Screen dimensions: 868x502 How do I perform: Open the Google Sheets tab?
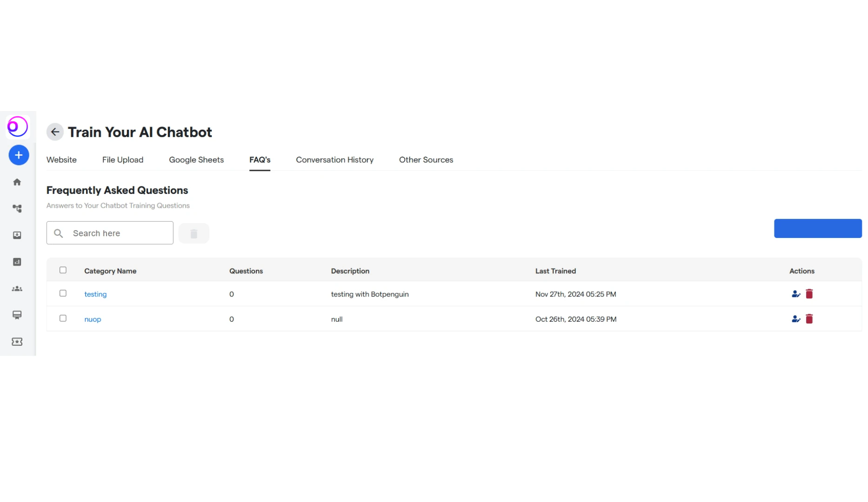click(196, 160)
